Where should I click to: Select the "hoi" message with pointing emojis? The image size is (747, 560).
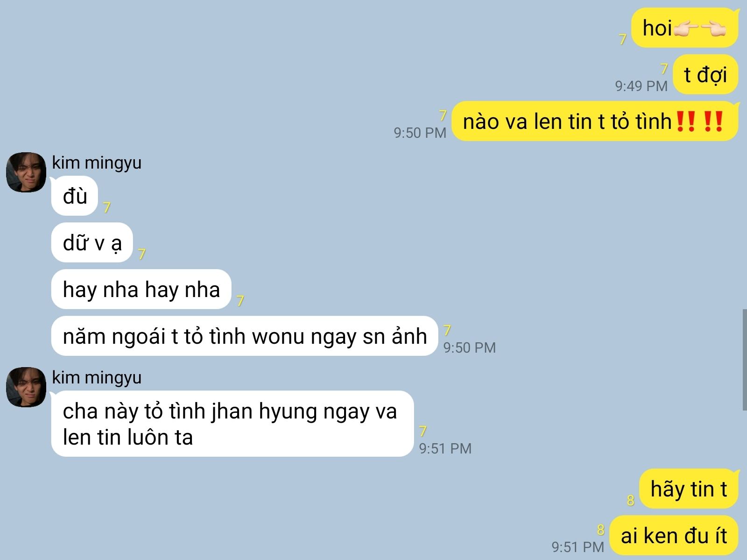(685, 28)
